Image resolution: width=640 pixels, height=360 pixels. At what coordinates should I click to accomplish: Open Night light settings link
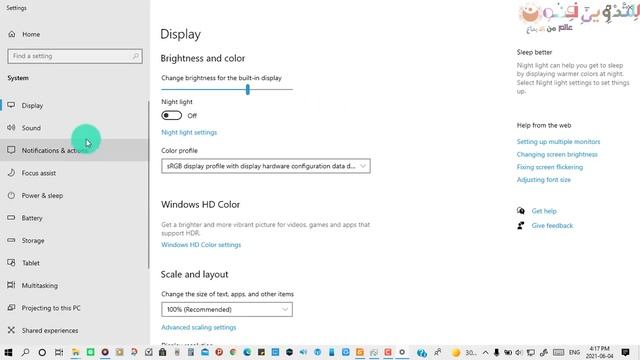pyautogui.click(x=189, y=132)
